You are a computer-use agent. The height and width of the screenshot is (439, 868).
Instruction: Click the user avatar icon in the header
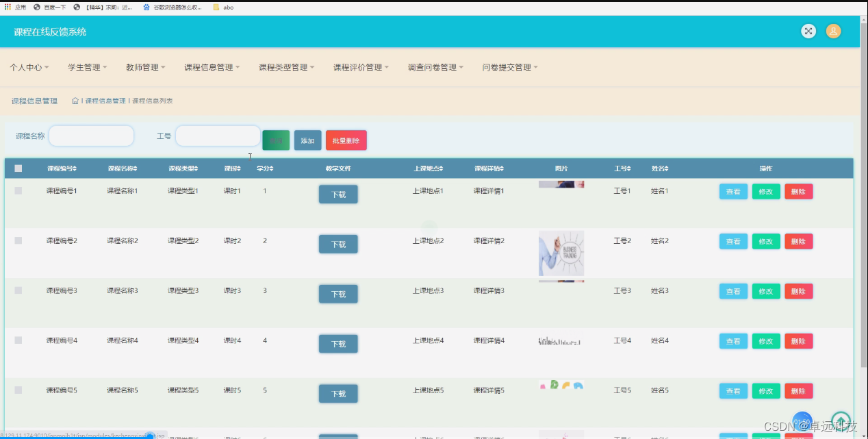833,31
